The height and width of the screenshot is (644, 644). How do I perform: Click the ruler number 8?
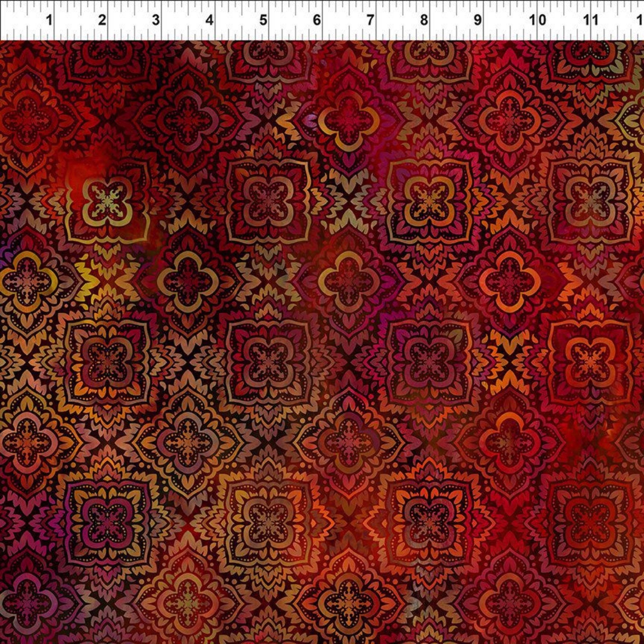(x=424, y=19)
